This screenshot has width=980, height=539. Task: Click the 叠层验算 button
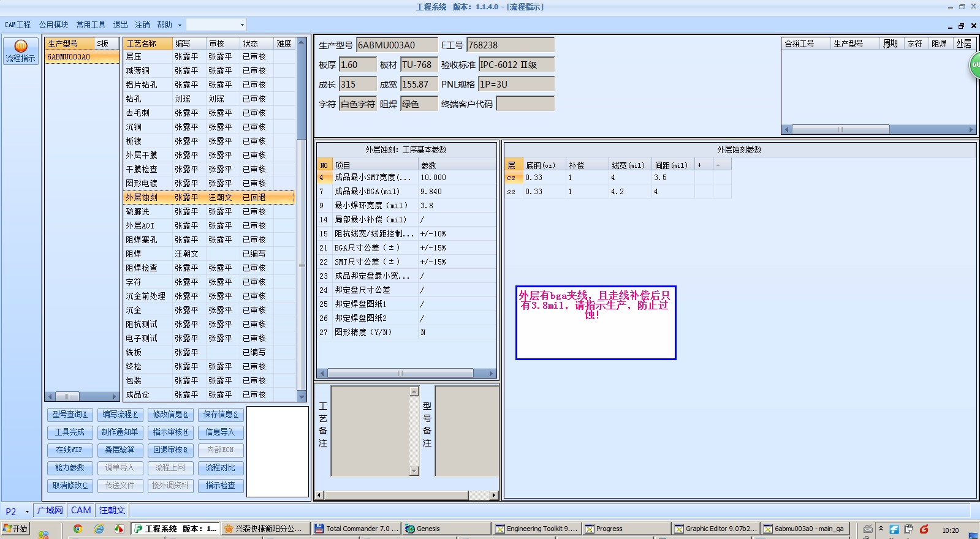(120, 450)
